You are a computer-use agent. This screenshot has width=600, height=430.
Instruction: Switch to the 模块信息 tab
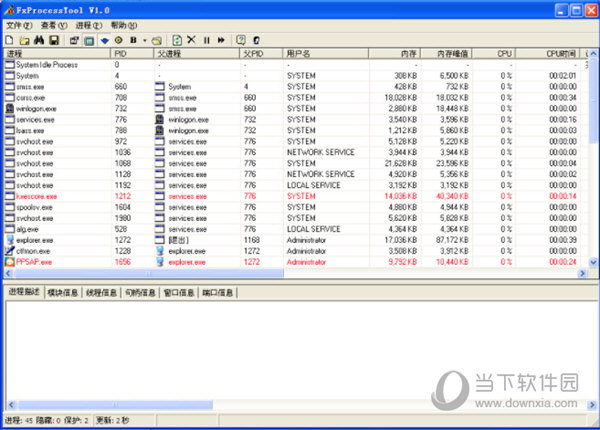point(65,293)
